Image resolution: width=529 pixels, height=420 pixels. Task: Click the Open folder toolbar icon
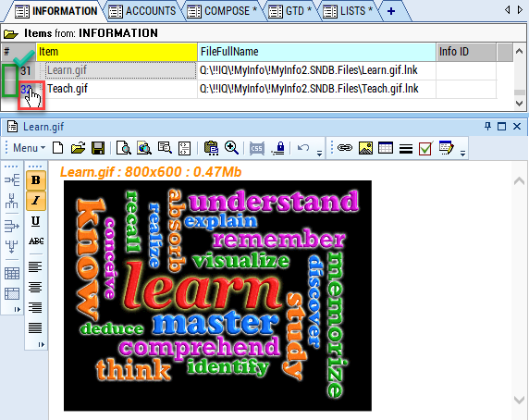coord(78,148)
